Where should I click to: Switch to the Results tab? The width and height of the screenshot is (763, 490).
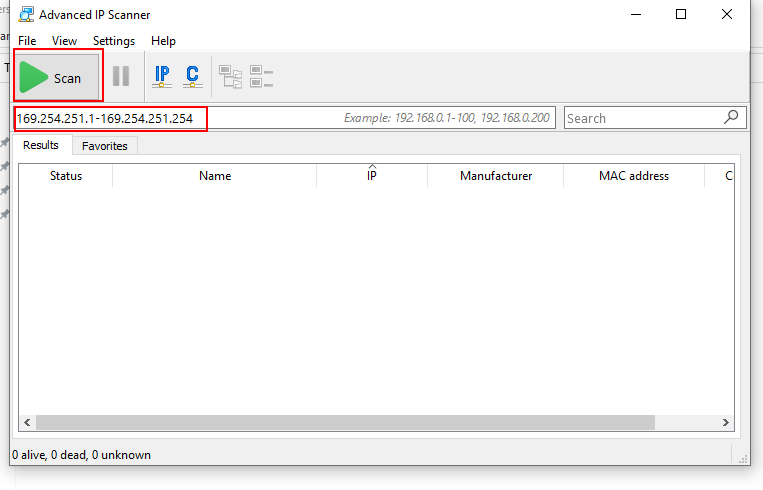pos(41,145)
